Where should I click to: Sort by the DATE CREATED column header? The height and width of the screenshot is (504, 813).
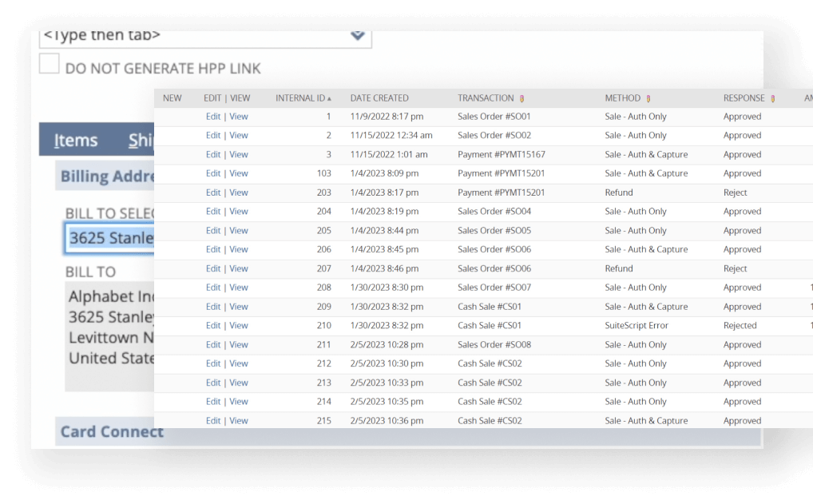click(x=379, y=98)
